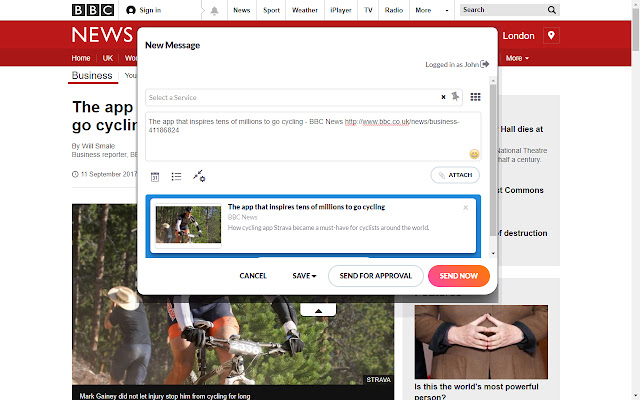Click the location pin icon next to London
The image size is (640, 400).
click(x=551, y=36)
